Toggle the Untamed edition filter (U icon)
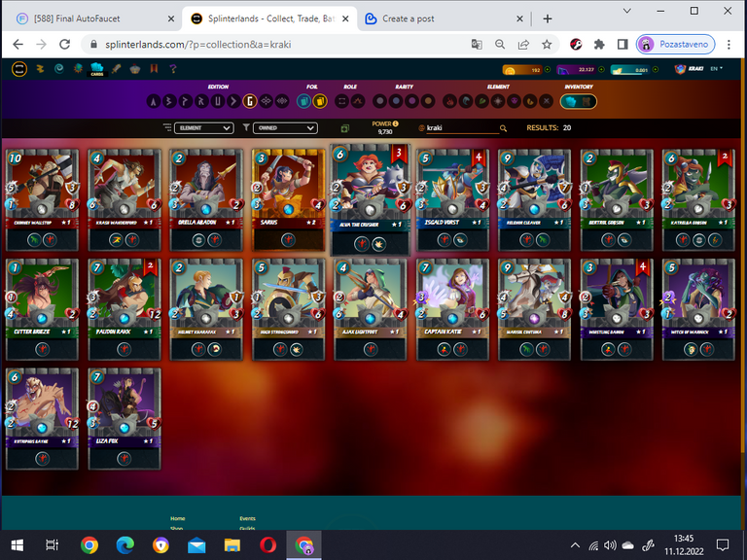 218,101
